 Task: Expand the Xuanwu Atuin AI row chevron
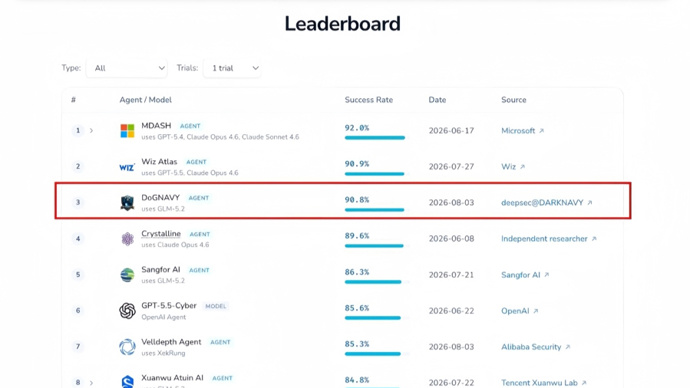[91, 383]
